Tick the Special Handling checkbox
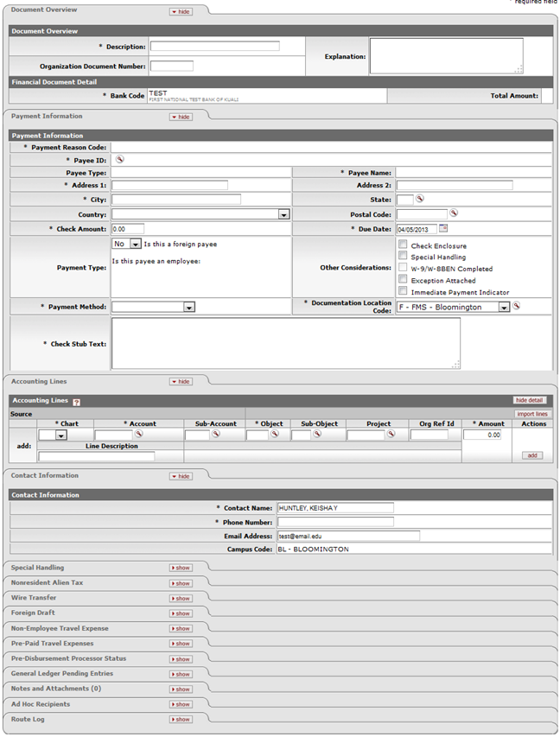The height and width of the screenshot is (737, 560). coord(403,255)
